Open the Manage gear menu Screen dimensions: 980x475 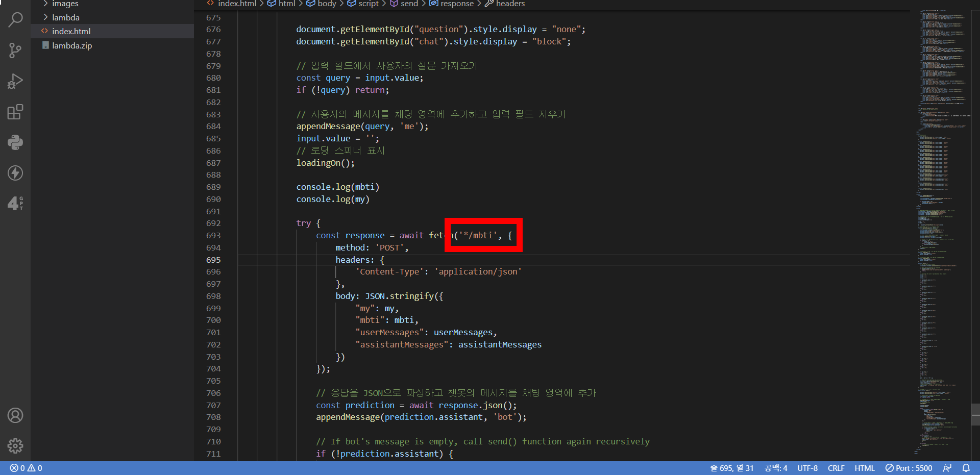pyautogui.click(x=15, y=446)
